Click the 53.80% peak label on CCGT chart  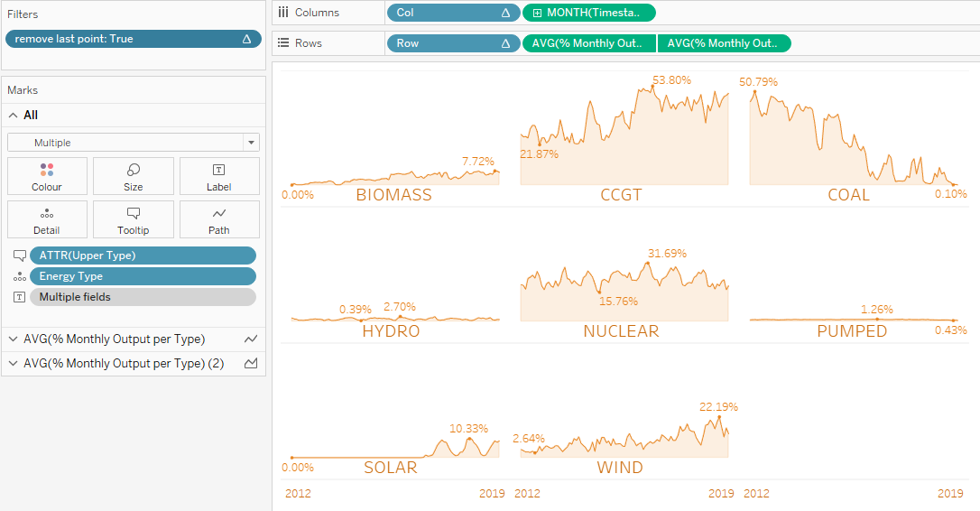(671, 80)
